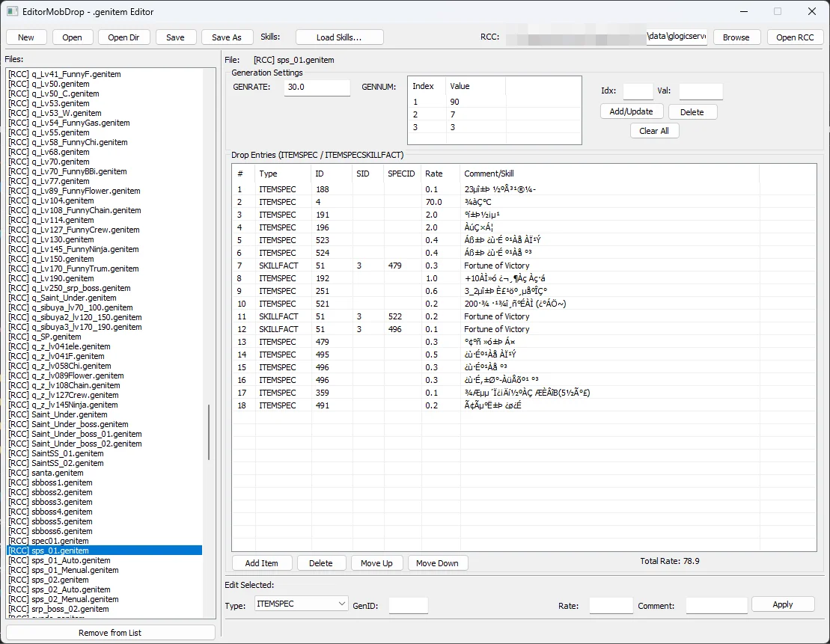Click Remove from List button
The image size is (830, 644).
click(110, 633)
